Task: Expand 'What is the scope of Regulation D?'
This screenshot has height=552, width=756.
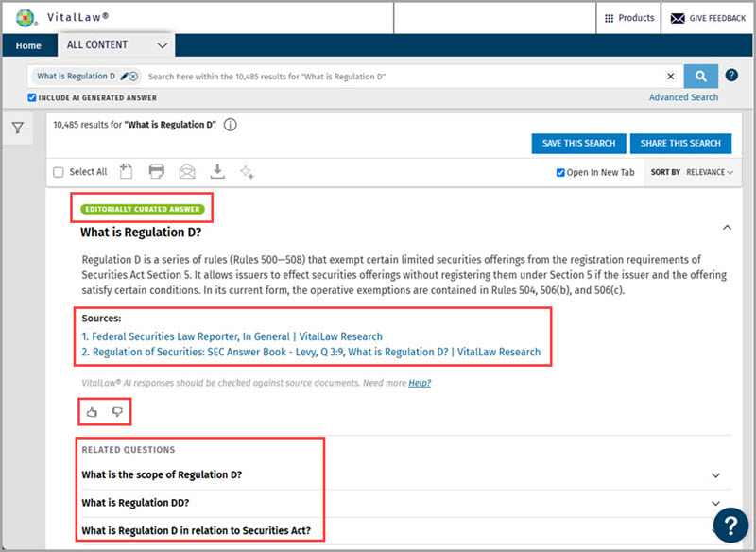Action: [716, 475]
